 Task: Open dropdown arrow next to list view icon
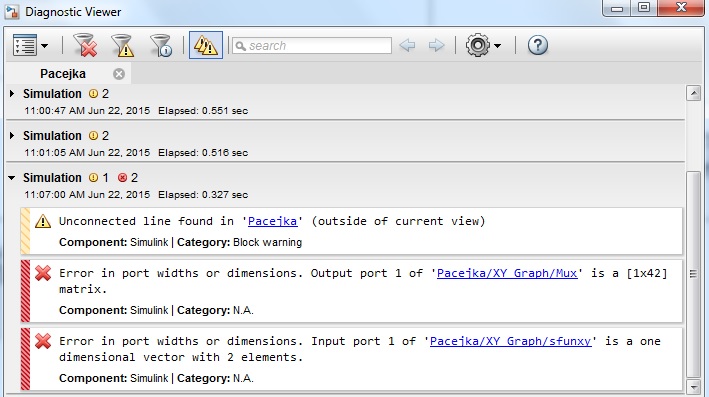[x=44, y=46]
